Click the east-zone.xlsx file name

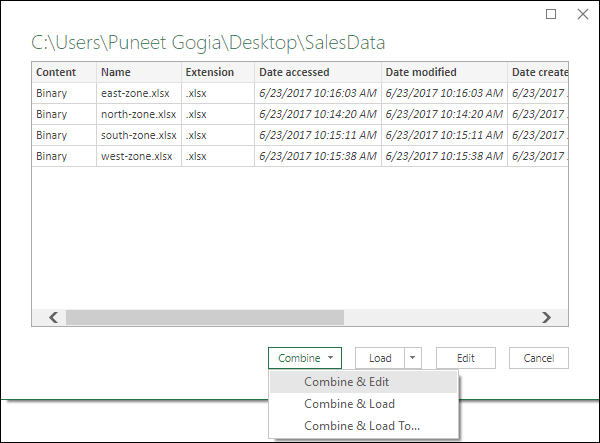coord(135,93)
